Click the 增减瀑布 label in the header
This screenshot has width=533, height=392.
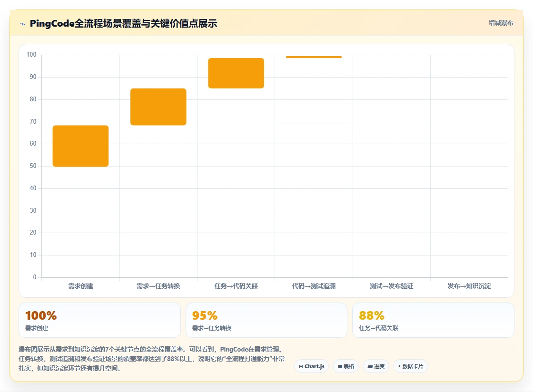coord(501,23)
